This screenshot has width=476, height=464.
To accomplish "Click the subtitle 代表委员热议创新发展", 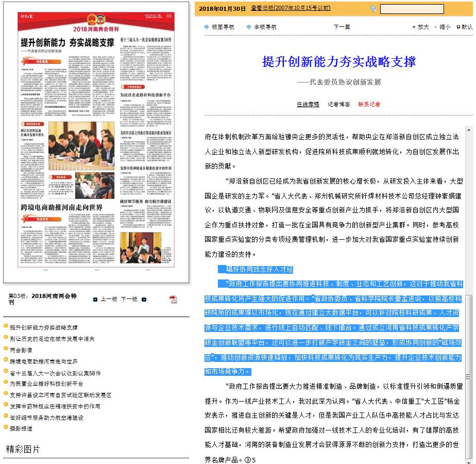I will tap(339, 82).
